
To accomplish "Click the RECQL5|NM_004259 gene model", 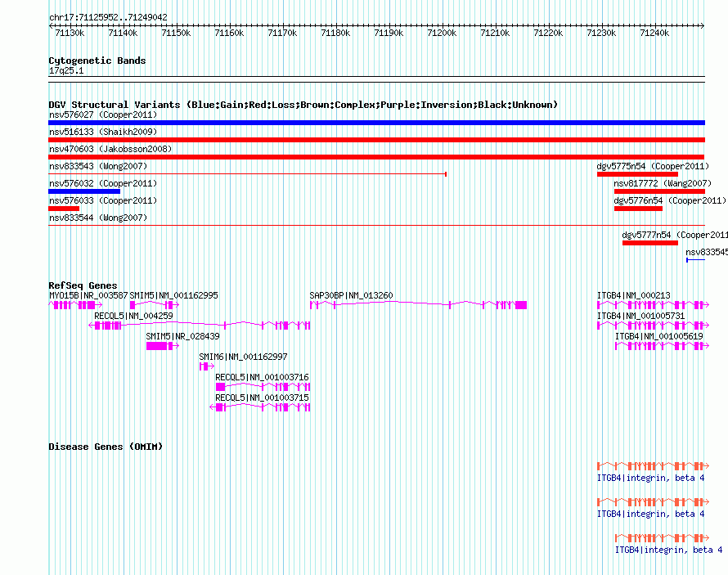I will pos(200,326).
